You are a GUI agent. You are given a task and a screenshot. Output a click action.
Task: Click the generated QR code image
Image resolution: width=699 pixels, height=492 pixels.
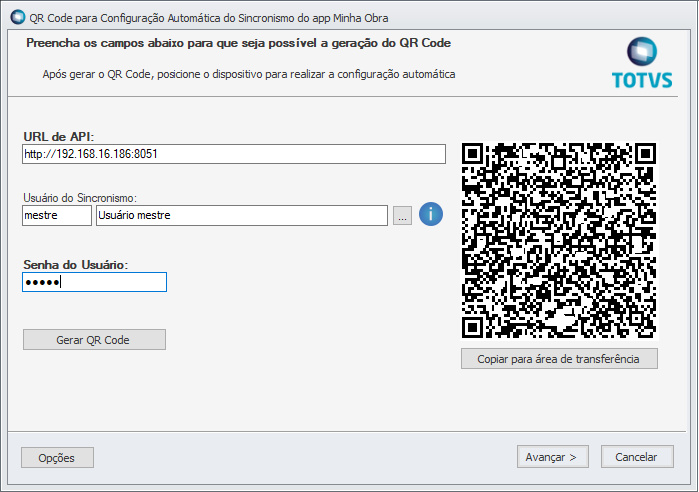click(x=559, y=241)
